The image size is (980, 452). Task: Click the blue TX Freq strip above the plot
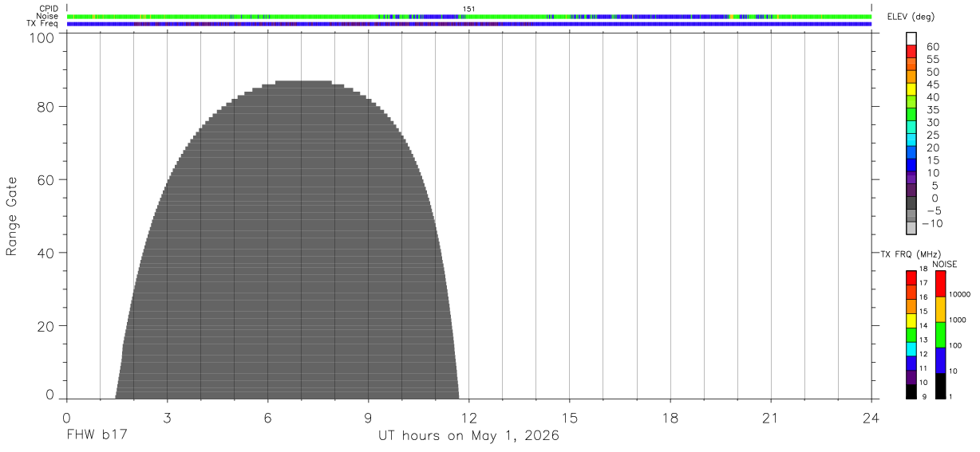(468, 24)
